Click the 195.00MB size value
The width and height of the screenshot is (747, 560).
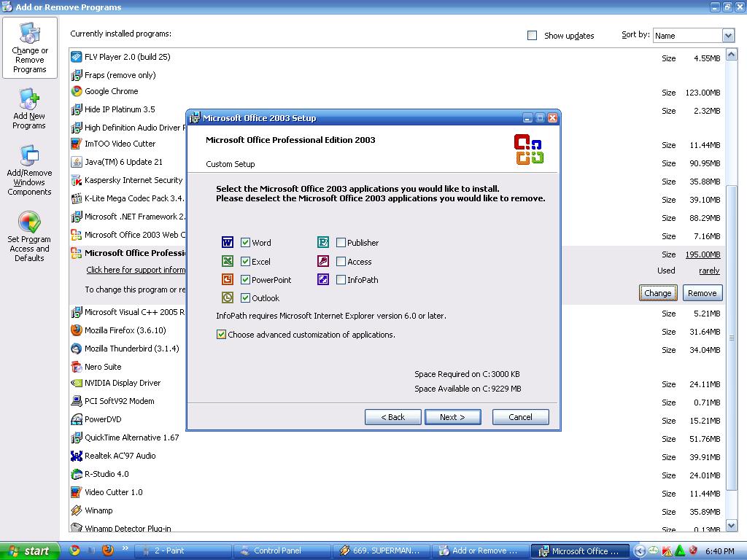point(703,254)
